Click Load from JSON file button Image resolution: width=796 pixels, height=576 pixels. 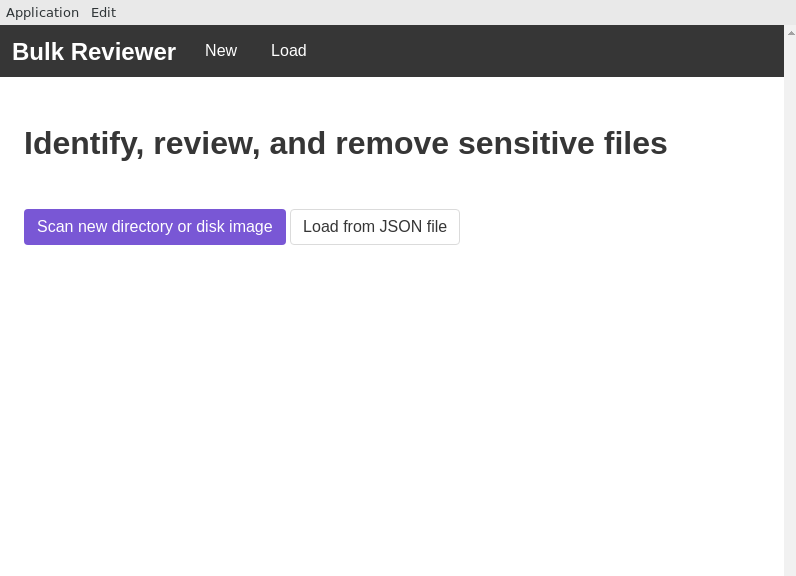375,227
